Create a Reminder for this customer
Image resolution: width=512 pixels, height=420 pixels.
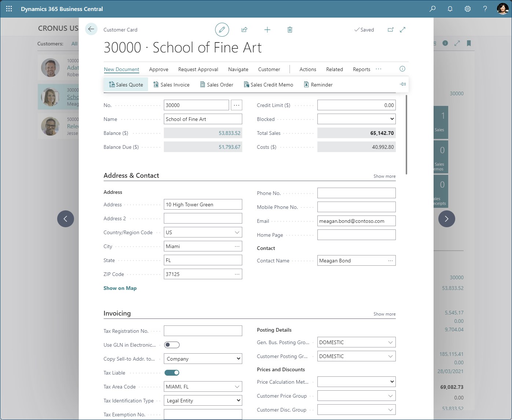(x=318, y=84)
